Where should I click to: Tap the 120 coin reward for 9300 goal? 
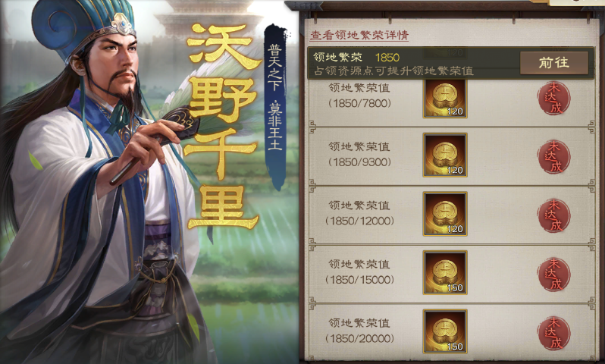[x=445, y=155]
